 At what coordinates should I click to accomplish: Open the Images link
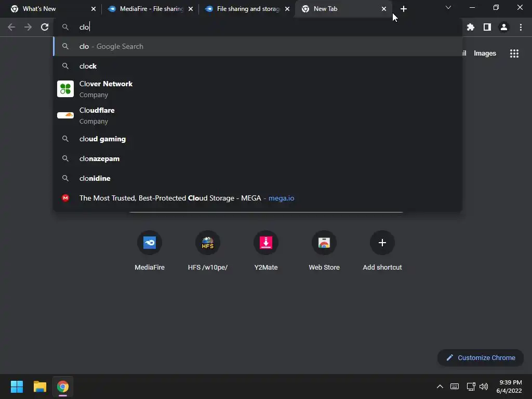tap(485, 54)
